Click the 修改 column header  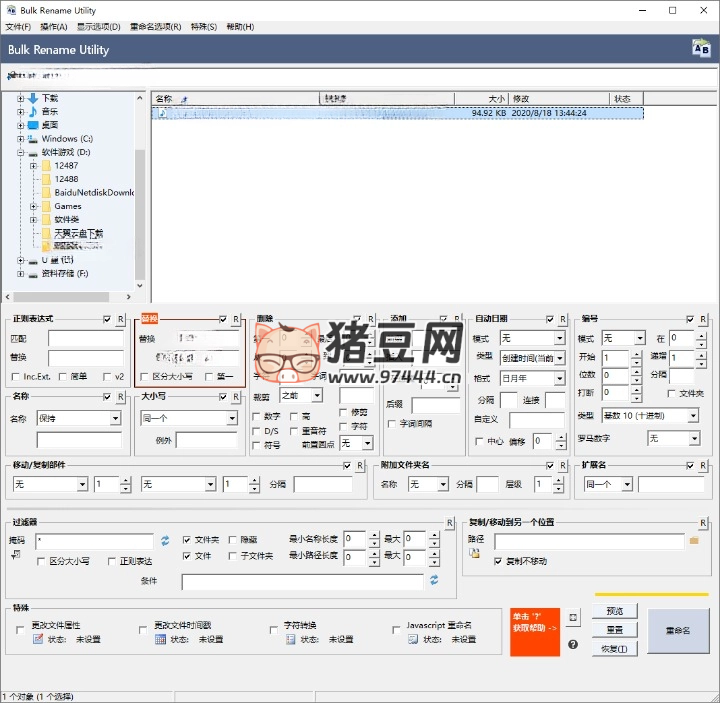tap(559, 99)
